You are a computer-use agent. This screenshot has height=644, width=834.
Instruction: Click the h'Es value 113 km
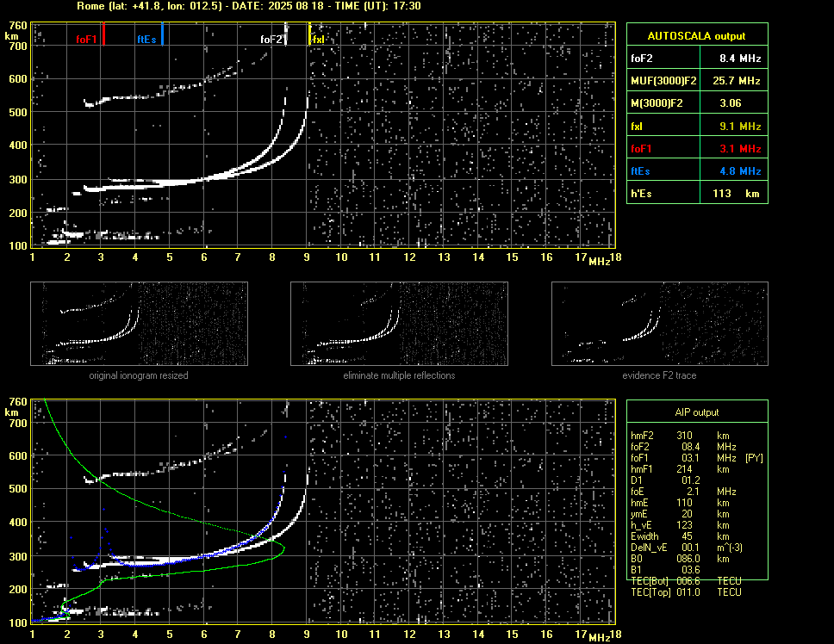[736, 194]
